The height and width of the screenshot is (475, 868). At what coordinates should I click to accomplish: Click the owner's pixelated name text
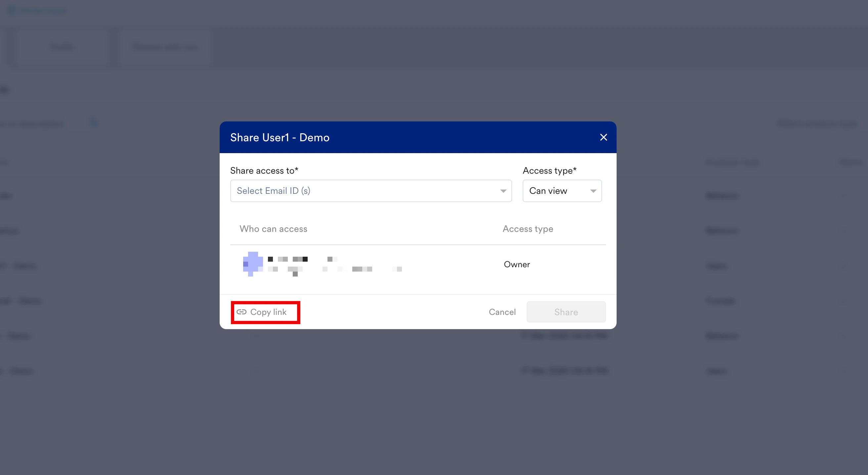click(288, 259)
